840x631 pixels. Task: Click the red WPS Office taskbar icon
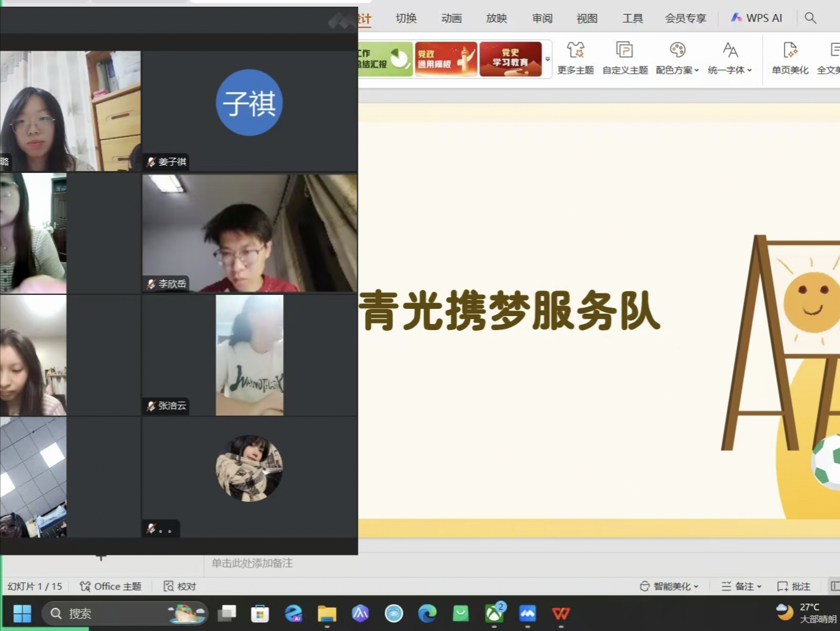561,613
